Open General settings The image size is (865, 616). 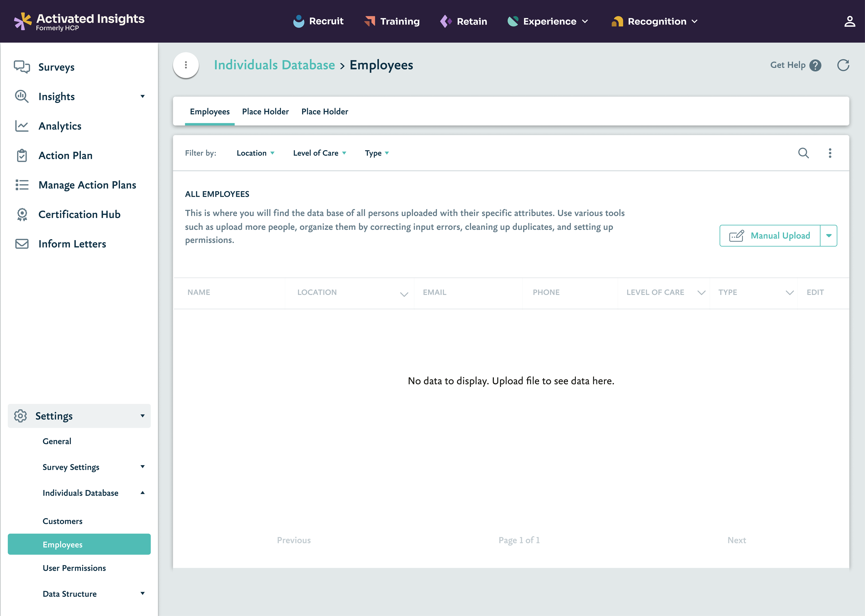click(57, 441)
